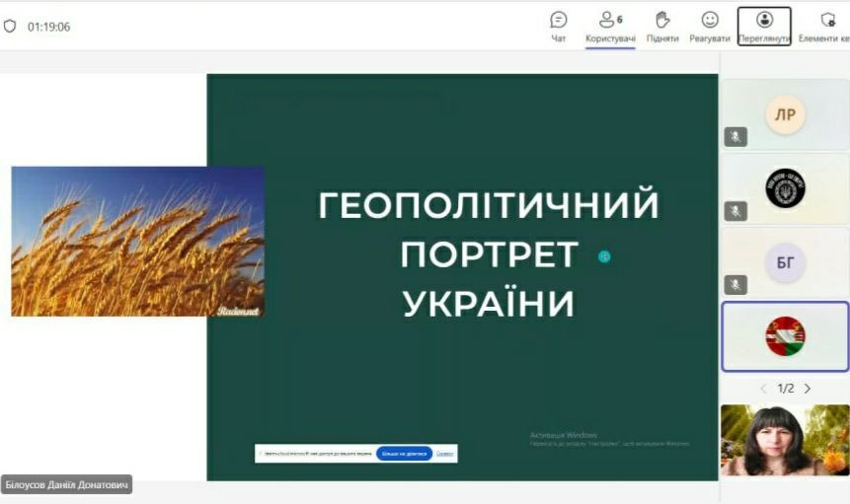Click the self-view video of the woman
Screen dimensions: 850x504
coord(785,440)
